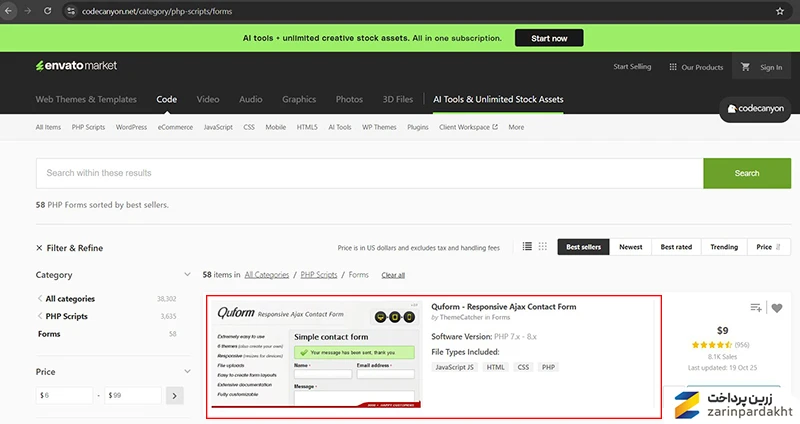Viewport: 800px width, 424px height.
Task: Select eCommerce subcategory
Action: coord(175,127)
